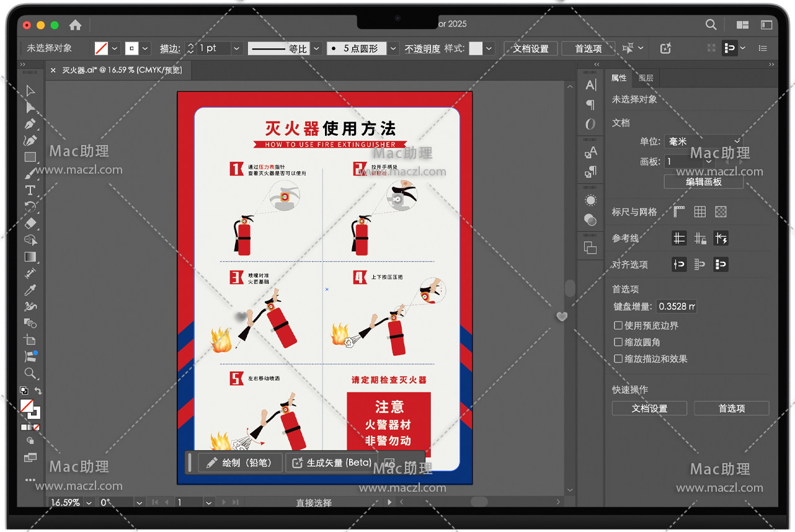
Task: Switch to the 图层 tab
Action: click(646, 78)
